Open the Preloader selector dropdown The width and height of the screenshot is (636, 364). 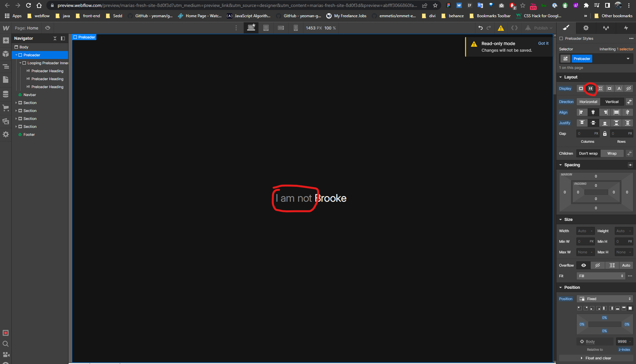(x=628, y=59)
